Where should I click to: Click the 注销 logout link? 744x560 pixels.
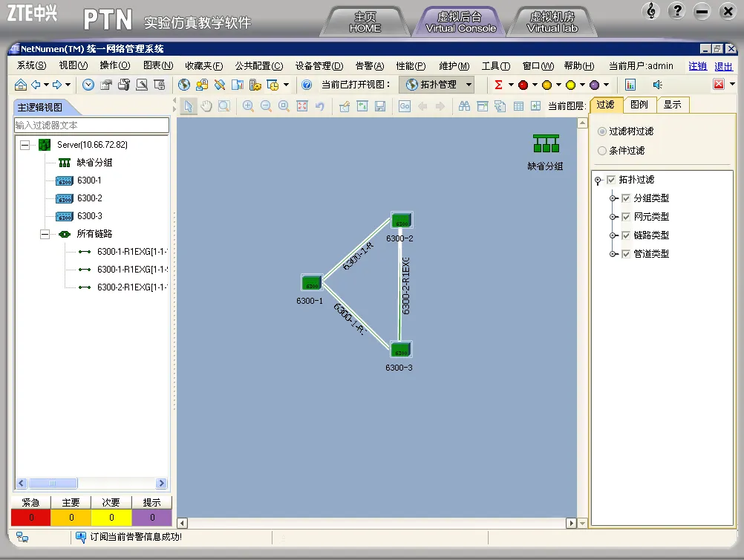pos(697,66)
